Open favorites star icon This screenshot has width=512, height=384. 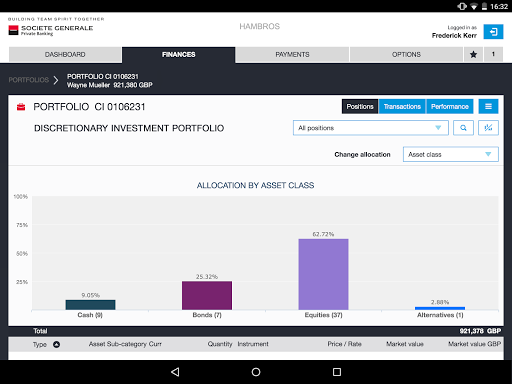point(473,54)
